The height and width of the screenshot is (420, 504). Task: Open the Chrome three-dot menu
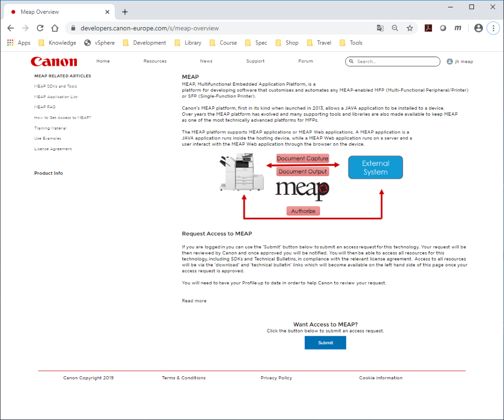pos(493,28)
